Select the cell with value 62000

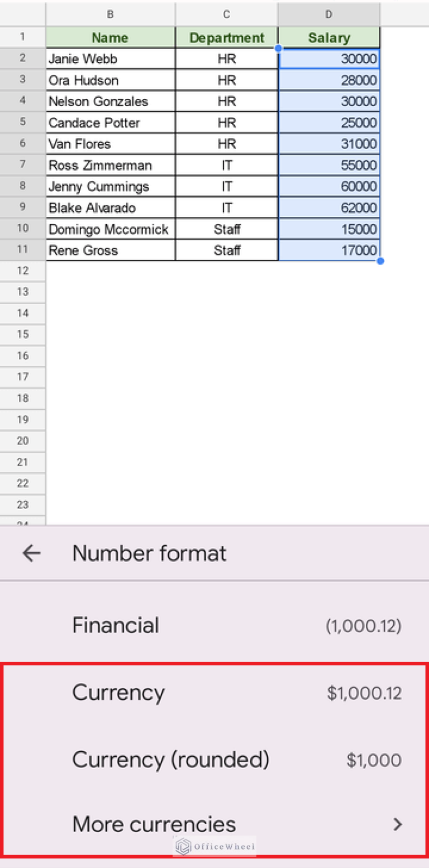pos(328,207)
